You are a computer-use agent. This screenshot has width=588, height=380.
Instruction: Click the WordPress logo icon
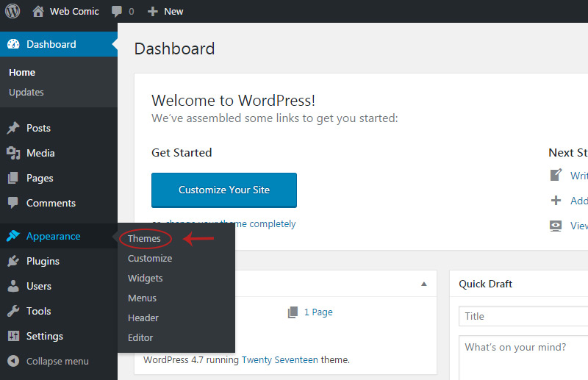(x=12, y=11)
